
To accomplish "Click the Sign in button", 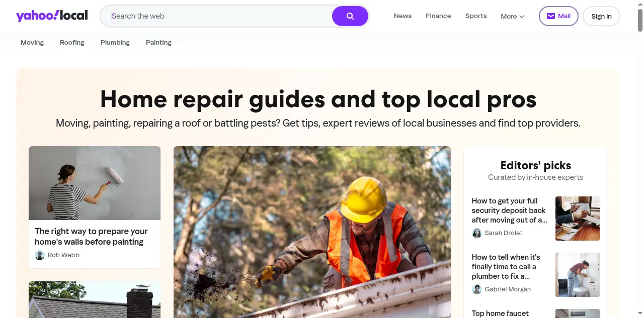I will point(601,16).
